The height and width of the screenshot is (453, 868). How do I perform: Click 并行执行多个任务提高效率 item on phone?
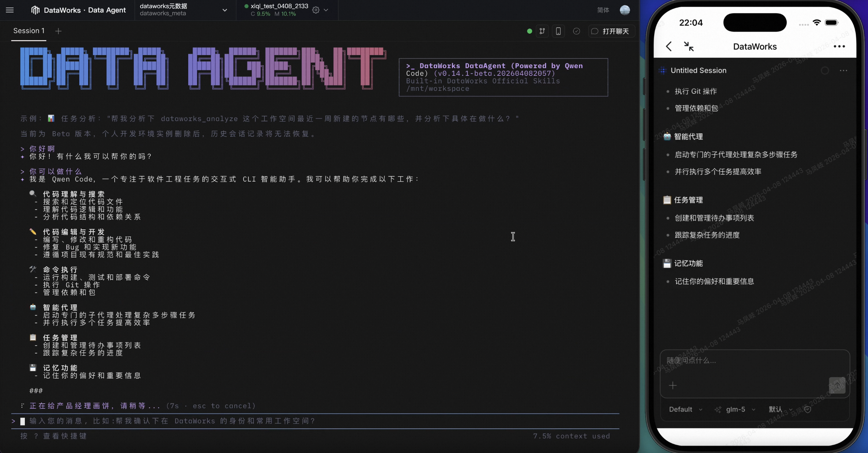click(718, 171)
